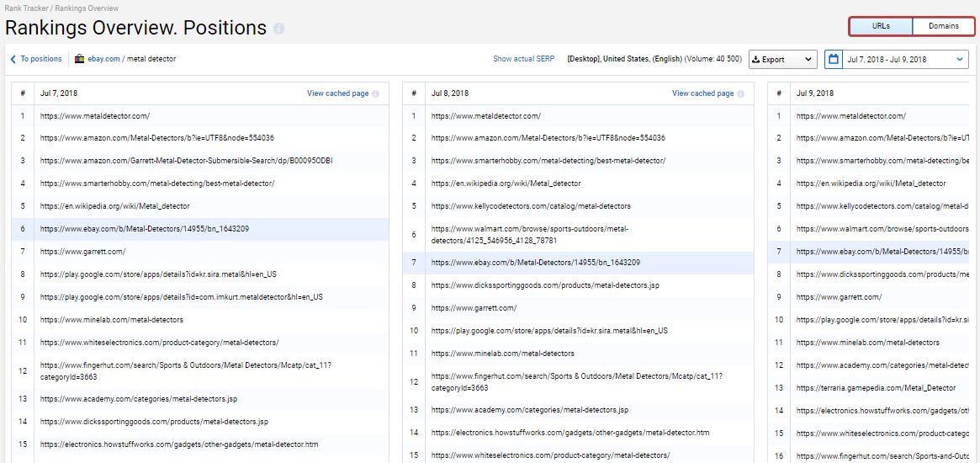Image resolution: width=980 pixels, height=463 pixels.
Task: Click info icon beside Jul 8 cached page
Action: coord(740,93)
